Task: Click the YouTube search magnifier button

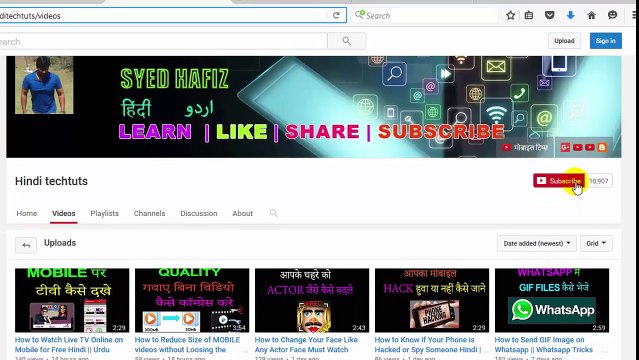Action: 346,41
